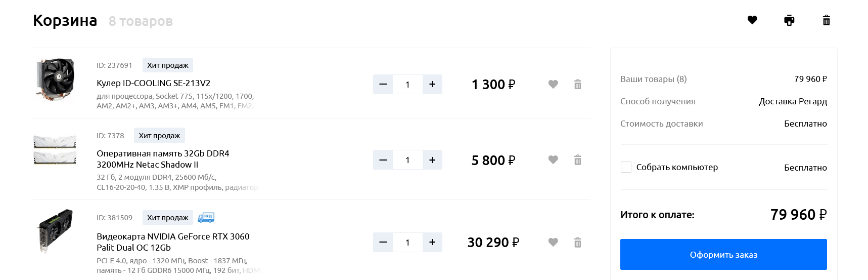Delete ID-COOLING SE-213V2 cooler from cart
Image resolution: width=868 pixels, height=280 pixels.
(578, 84)
